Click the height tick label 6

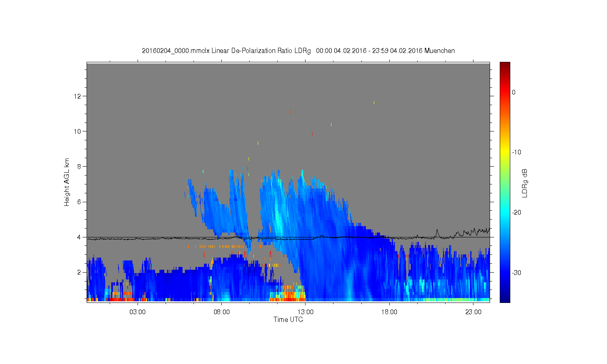tap(80, 202)
